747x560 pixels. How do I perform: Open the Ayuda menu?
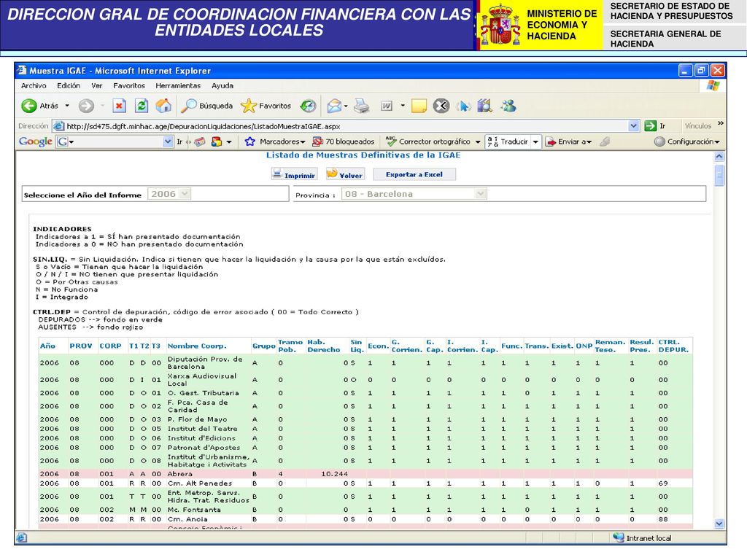pos(222,86)
